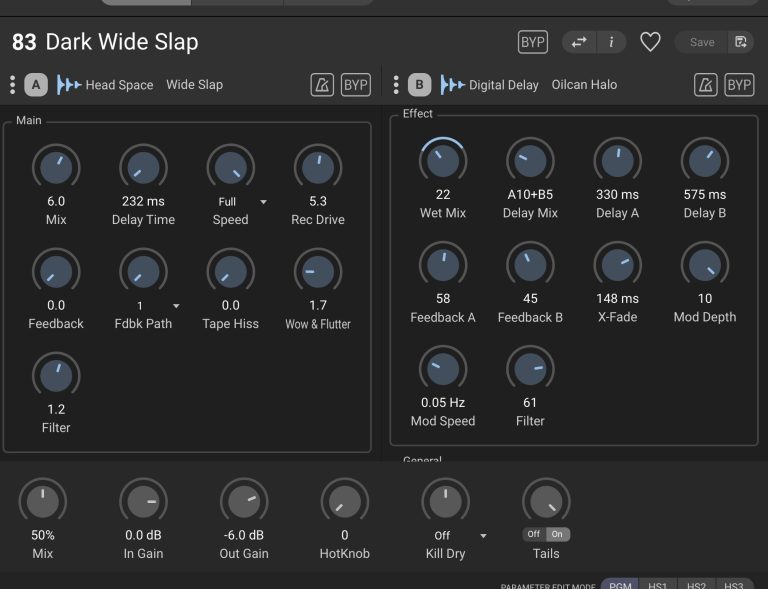Click the Wet Mix knob
Screen dimensions: 768x589
tap(443, 161)
